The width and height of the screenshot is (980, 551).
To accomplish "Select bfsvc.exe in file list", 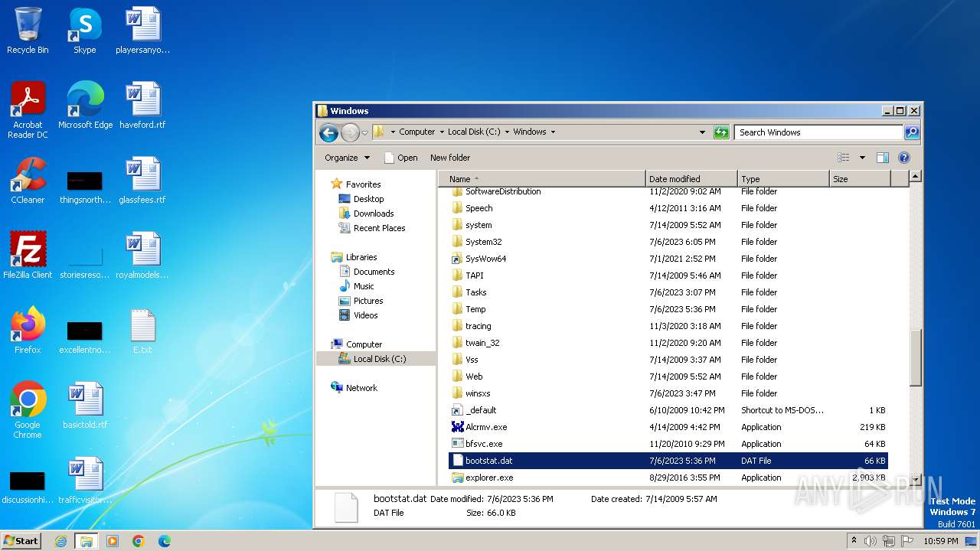I will coord(668,444).
